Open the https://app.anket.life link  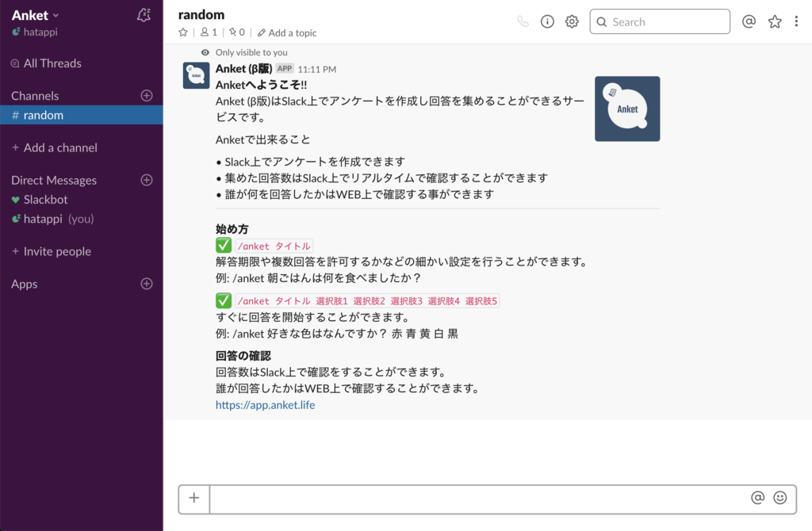[x=265, y=405]
